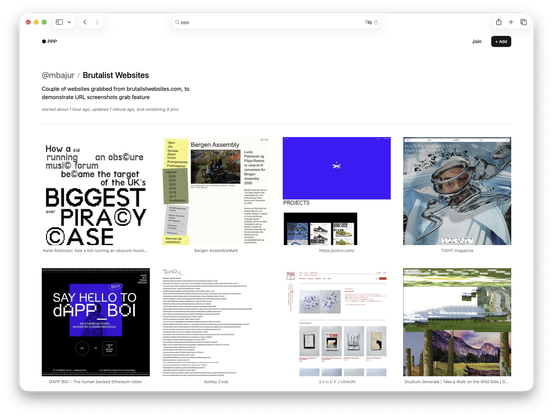Go forward with the forward arrow
The height and width of the screenshot is (417, 553).
97,22
